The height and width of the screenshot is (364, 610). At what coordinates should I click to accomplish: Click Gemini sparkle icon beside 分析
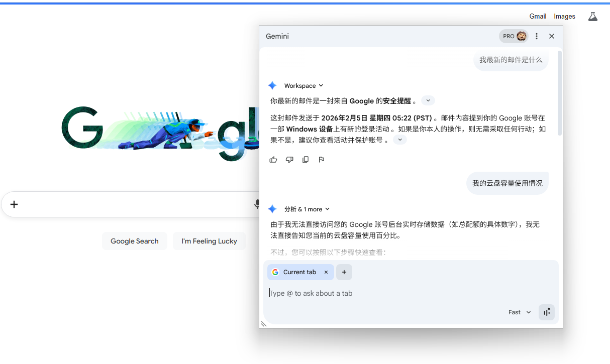(x=272, y=209)
